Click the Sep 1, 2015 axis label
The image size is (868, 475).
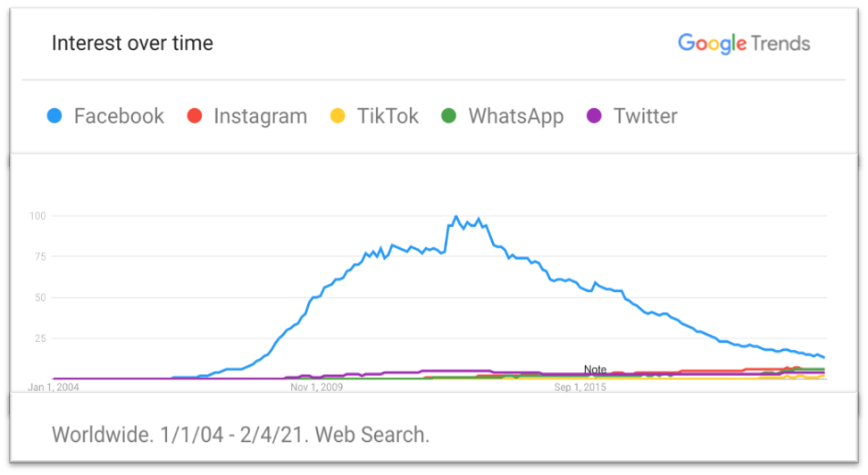point(580,387)
